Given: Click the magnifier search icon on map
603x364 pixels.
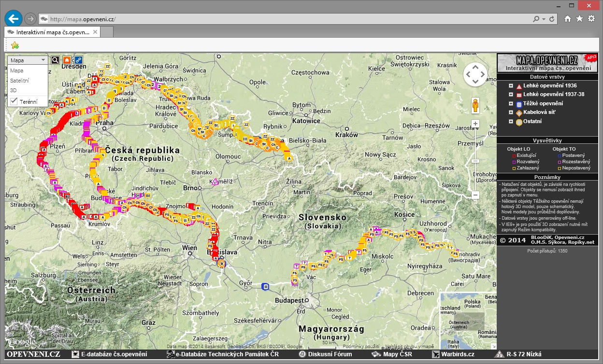Looking at the screenshot, I should [x=55, y=60].
